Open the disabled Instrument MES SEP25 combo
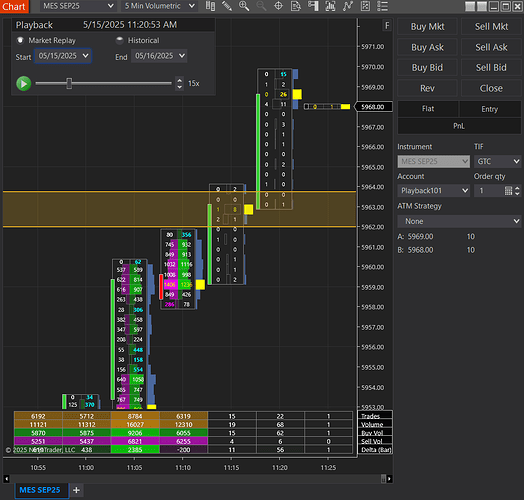 (433, 161)
